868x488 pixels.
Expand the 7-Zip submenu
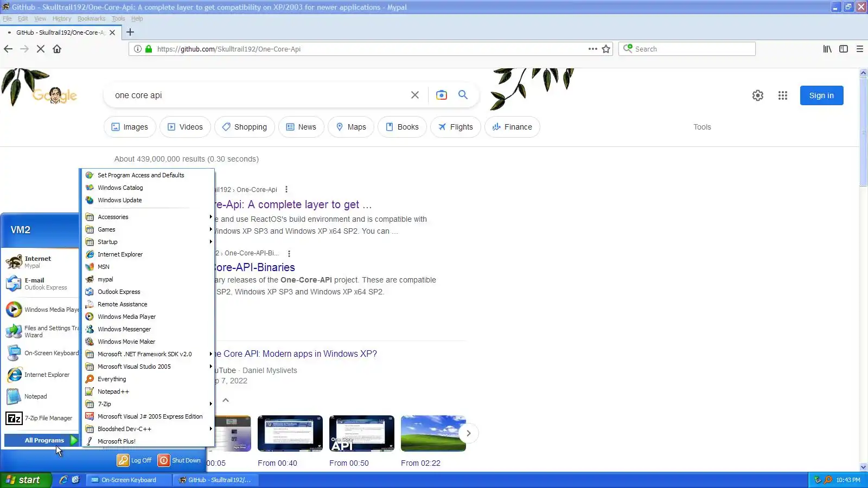pyautogui.click(x=148, y=404)
